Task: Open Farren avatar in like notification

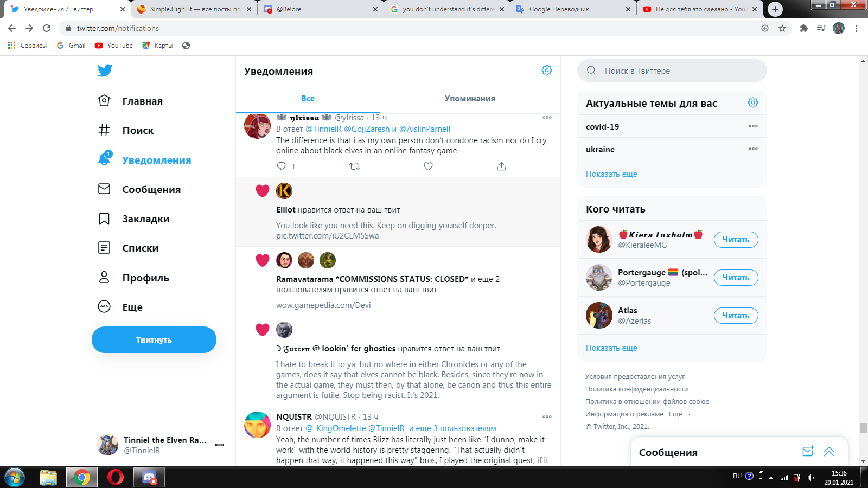Action: pos(284,330)
